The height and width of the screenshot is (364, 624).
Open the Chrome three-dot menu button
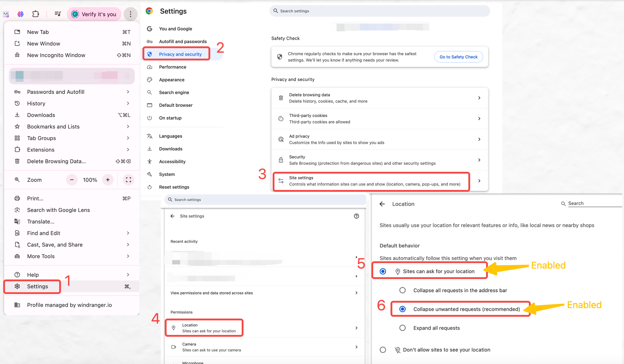pyautogui.click(x=130, y=14)
